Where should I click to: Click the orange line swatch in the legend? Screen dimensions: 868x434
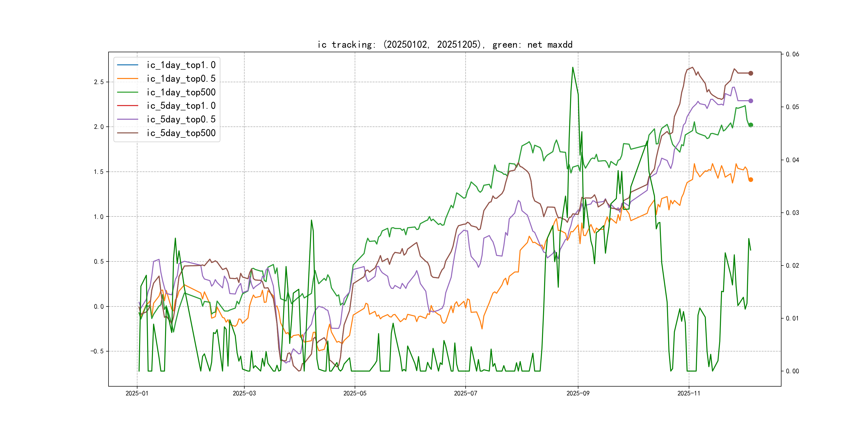pyautogui.click(x=127, y=78)
